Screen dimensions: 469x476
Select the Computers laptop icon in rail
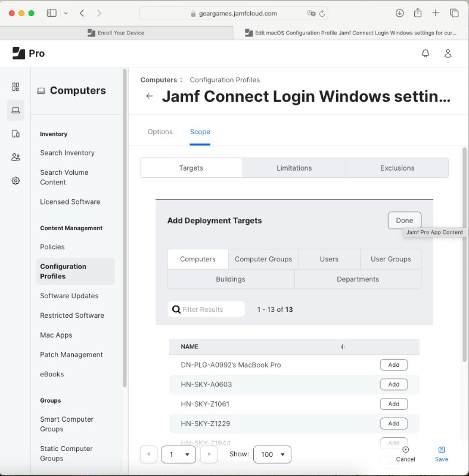click(15, 110)
